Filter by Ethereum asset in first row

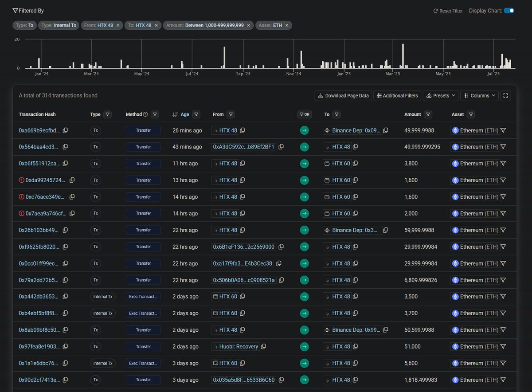(x=503, y=130)
